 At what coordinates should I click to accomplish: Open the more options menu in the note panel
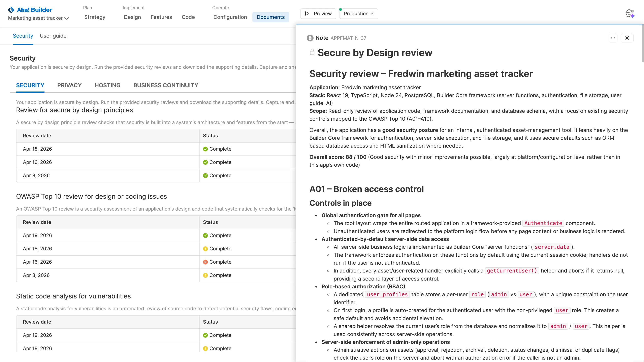(x=613, y=38)
